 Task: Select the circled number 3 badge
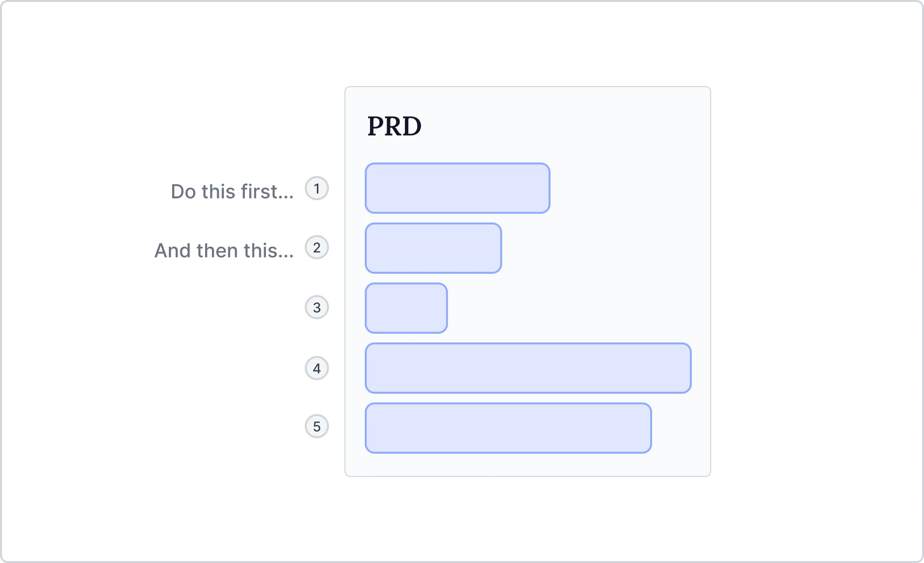point(317,307)
